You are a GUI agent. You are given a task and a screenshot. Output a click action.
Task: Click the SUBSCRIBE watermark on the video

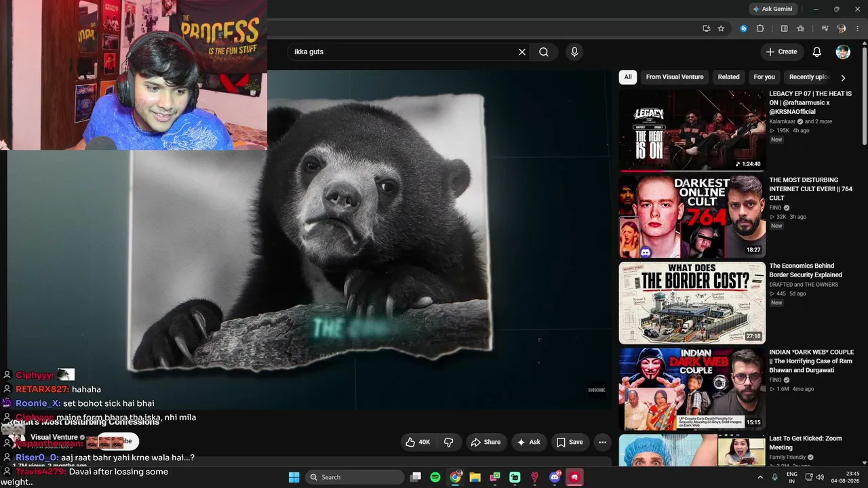(597, 390)
